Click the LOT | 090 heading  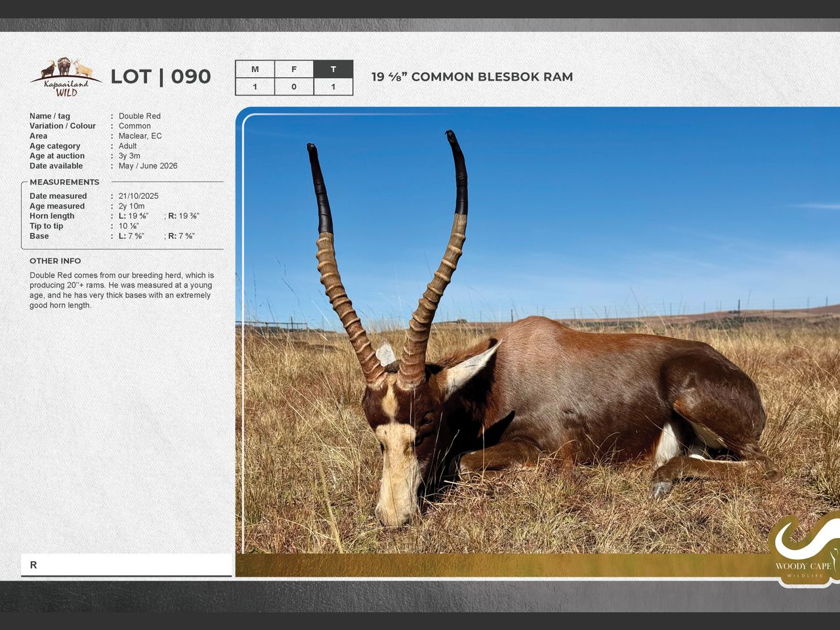coord(160,77)
